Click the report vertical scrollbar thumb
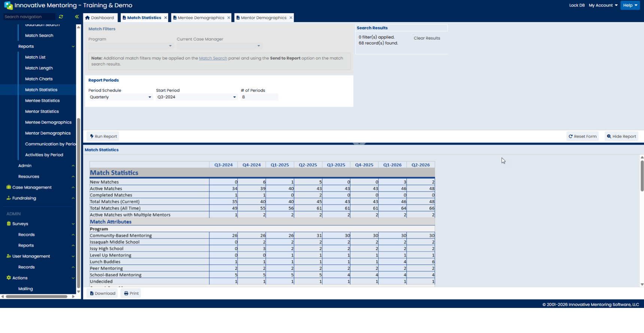Viewport: 644px width, 333px height. pos(642,176)
